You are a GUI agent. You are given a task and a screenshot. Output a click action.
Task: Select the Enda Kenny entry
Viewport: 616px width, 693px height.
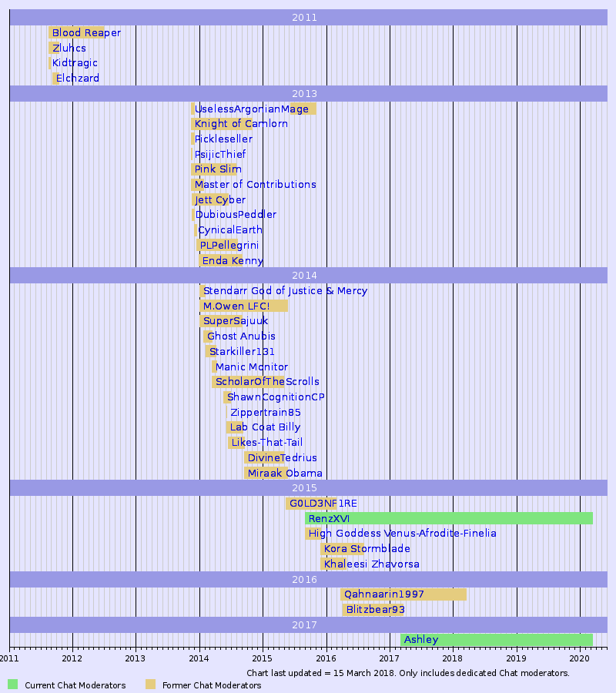click(x=231, y=260)
